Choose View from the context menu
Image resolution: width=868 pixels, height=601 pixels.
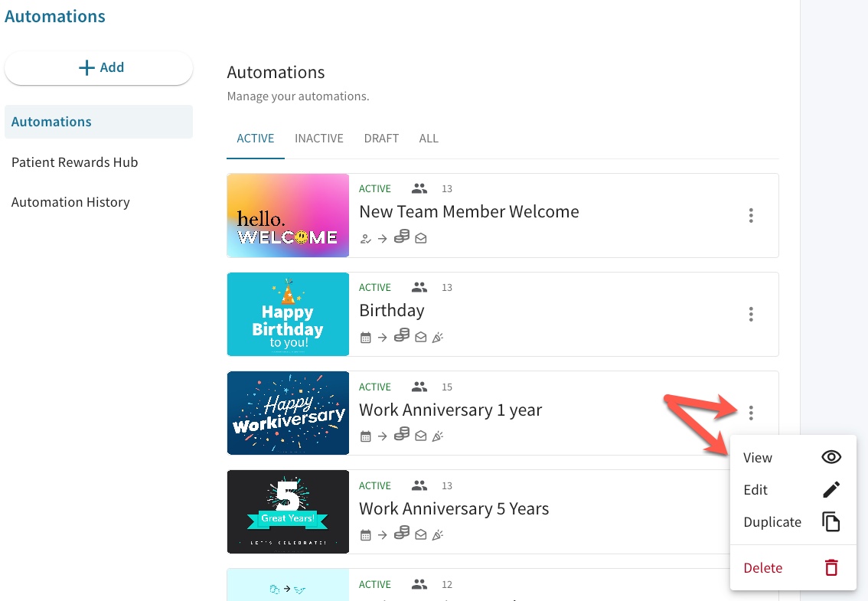(793, 458)
